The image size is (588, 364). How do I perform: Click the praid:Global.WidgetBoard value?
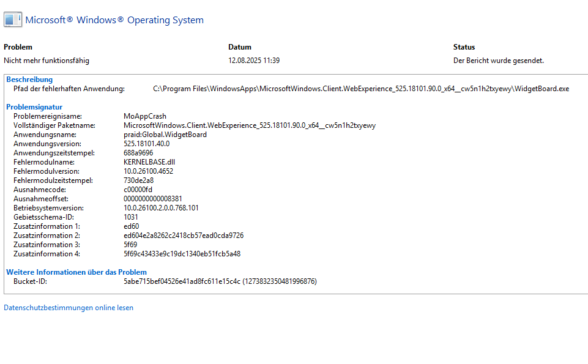165,135
